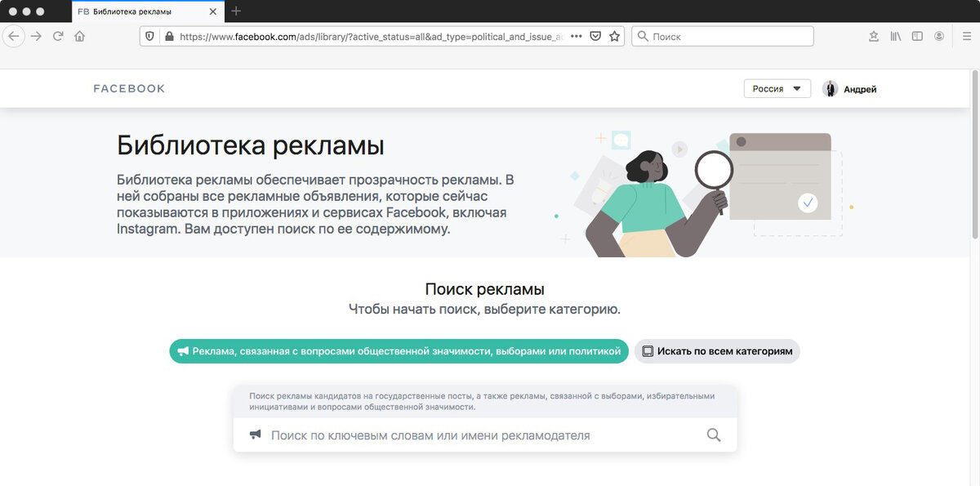Go to the browser home page
Viewport: 980px width, 486px height.
[79, 36]
